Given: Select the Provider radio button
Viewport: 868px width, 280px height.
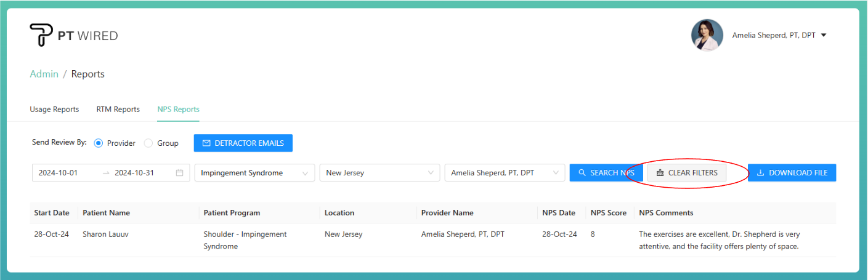Looking at the screenshot, I should (99, 143).
